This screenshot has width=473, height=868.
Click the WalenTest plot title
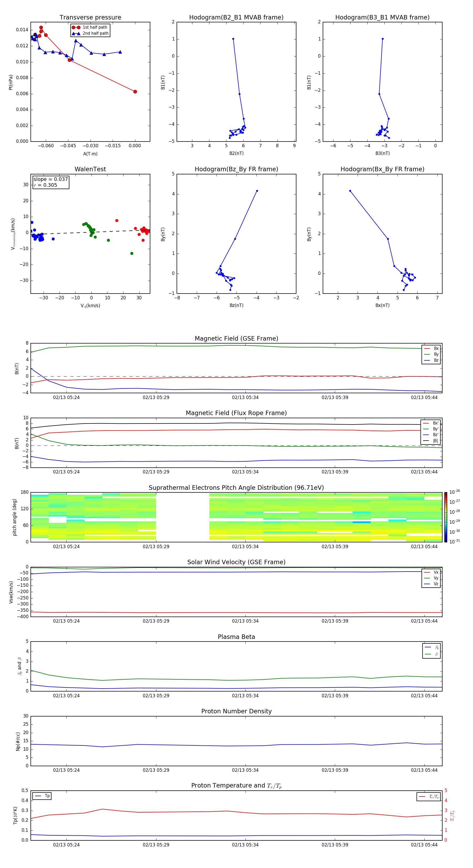coord(90,169)
